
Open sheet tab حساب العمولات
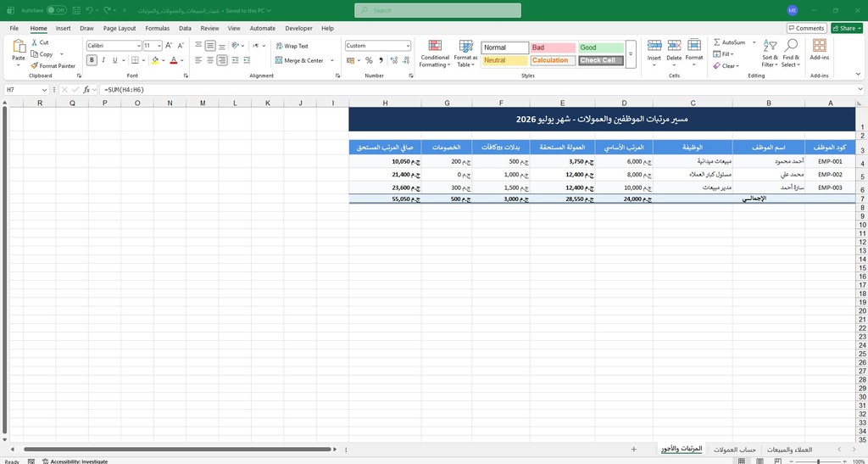[735, 449]
